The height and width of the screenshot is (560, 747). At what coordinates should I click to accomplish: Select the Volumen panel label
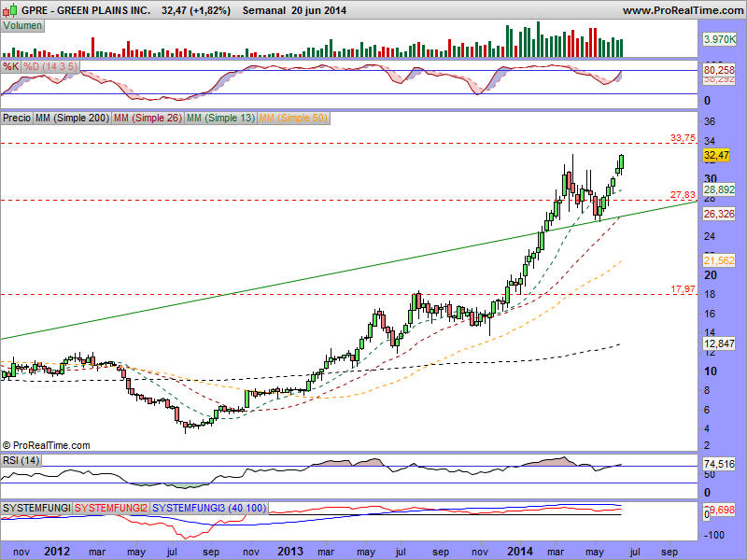coord(22,26)
